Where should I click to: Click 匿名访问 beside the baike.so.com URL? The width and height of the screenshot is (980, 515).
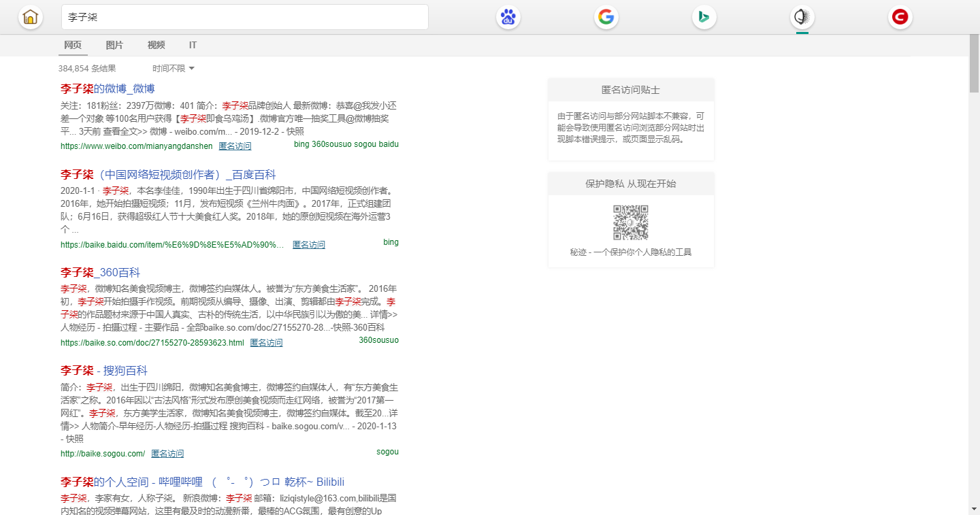(x=266, y=343)
